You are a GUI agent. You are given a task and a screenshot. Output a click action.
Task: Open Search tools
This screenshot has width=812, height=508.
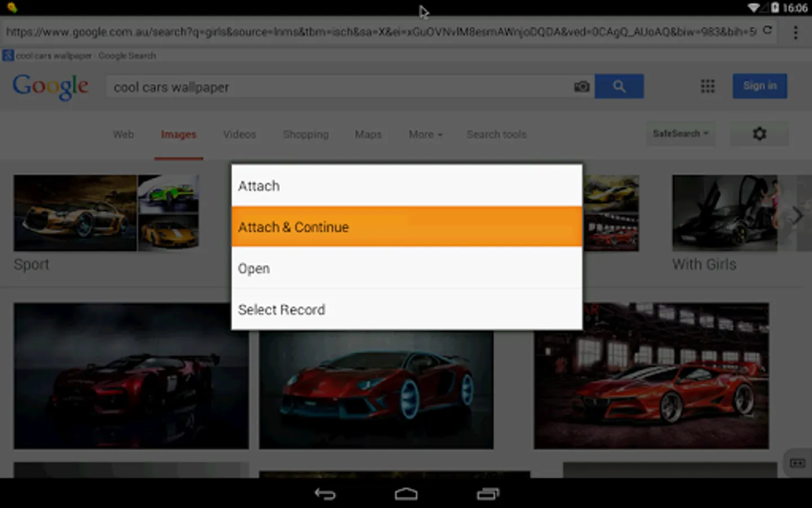pos(497,134)
